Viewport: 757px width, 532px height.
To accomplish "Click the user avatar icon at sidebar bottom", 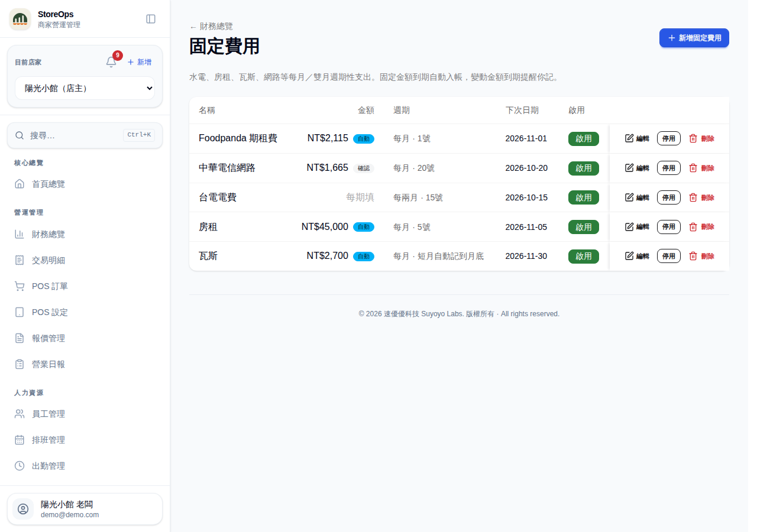I will [23, 509].
